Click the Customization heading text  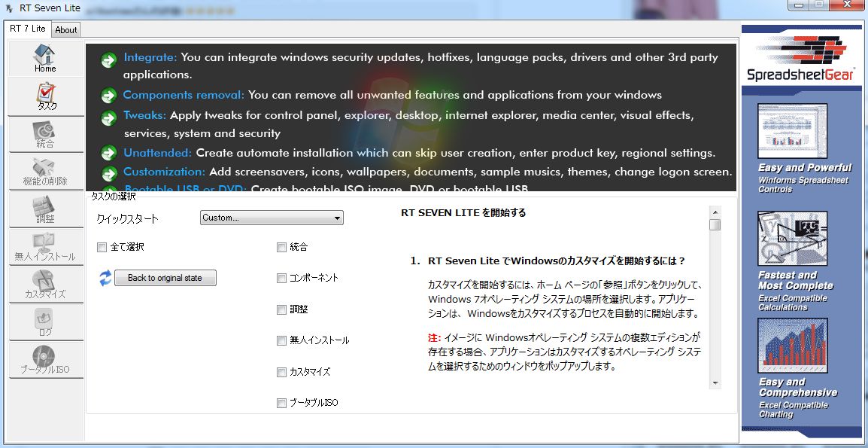(x=164, y=172)
